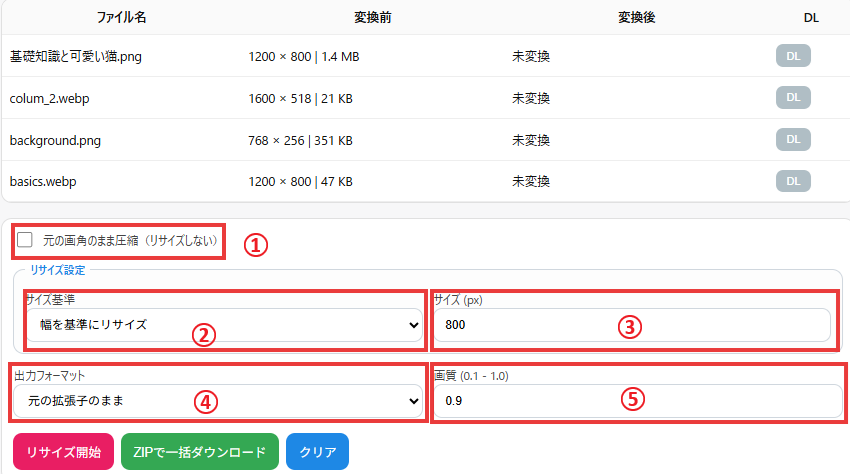Start resizing with リサイズ開始 button

tap(63, 452)
